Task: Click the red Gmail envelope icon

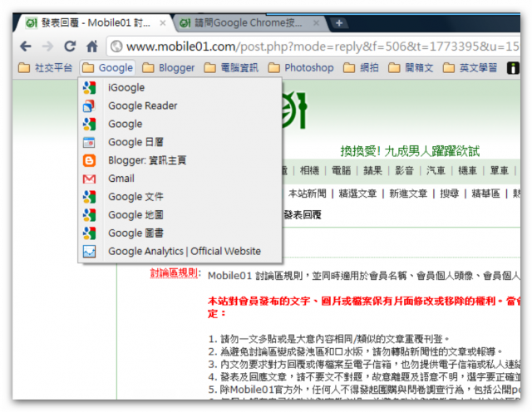Action: point(89,179)
